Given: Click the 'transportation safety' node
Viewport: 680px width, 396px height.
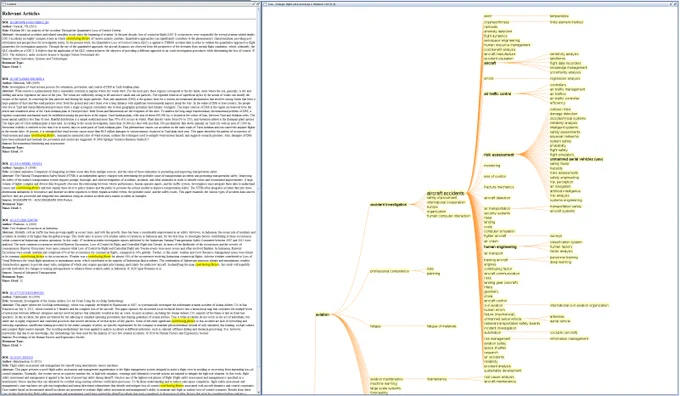Looking at the screenshot, I should tap(566, 206).
